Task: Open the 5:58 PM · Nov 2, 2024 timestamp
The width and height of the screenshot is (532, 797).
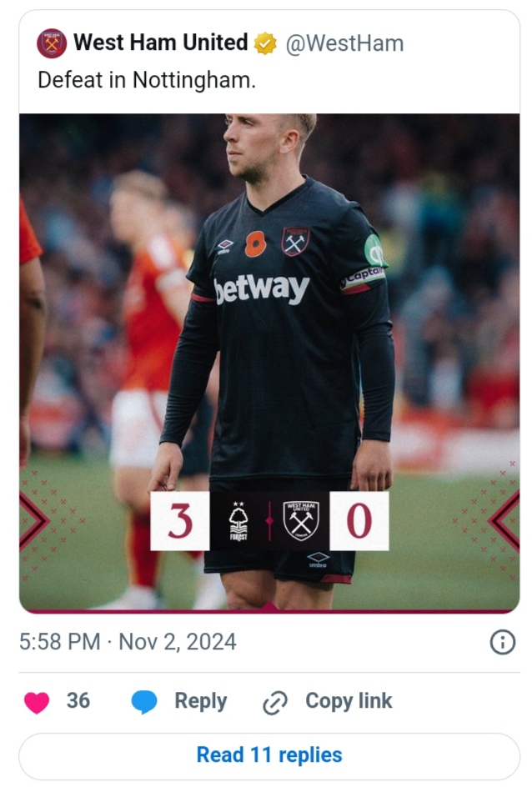Action: coord(128,642)
